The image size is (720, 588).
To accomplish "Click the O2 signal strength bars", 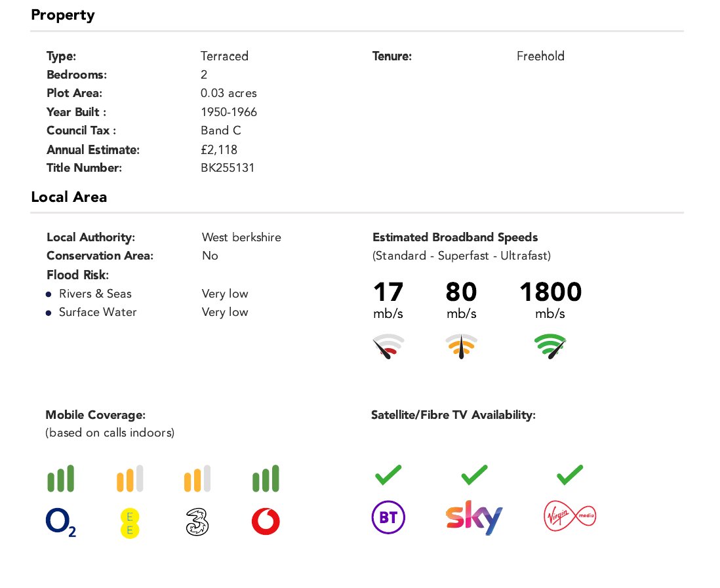I will pyautogui.click(x=60, y=479).
